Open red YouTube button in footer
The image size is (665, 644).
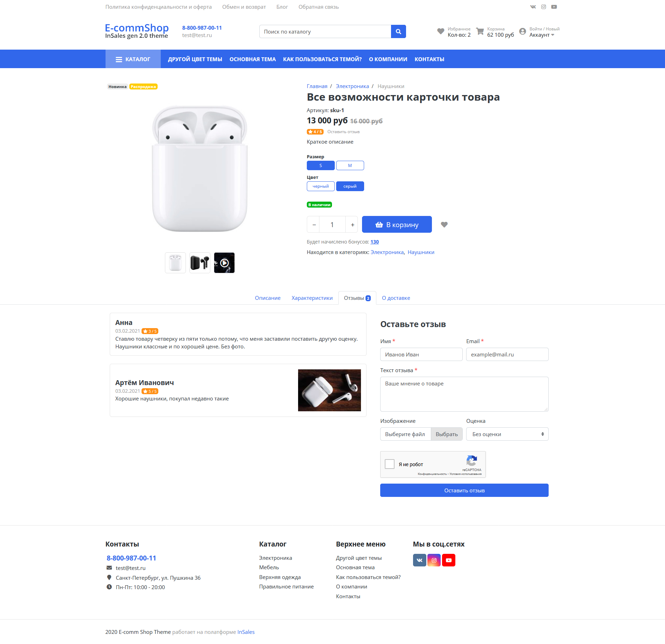pyautogui.click(x=449, y=560)
